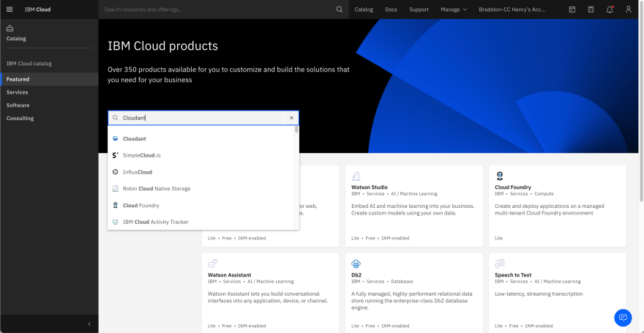Click the IBM Cloud products heading

pos(162,46)
